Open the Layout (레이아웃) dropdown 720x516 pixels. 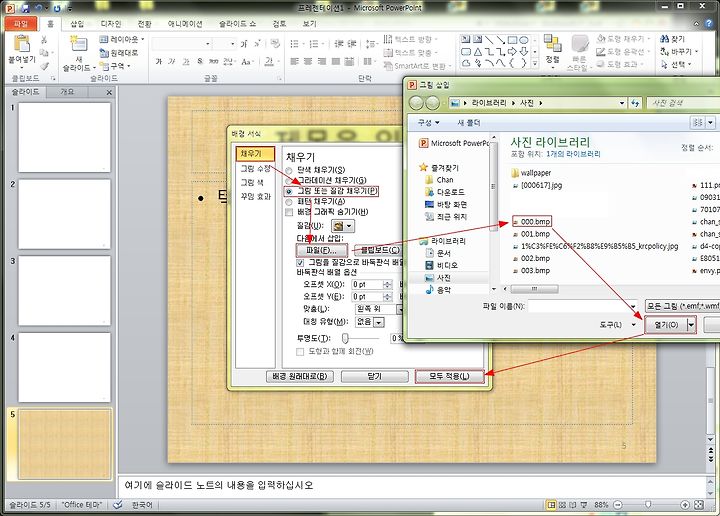(122, 39)
